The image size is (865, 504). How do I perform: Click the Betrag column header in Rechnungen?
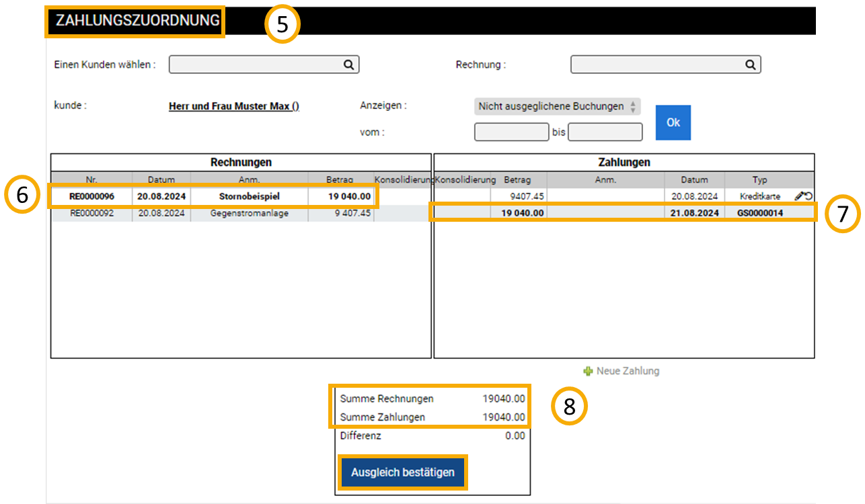[340, 180]
